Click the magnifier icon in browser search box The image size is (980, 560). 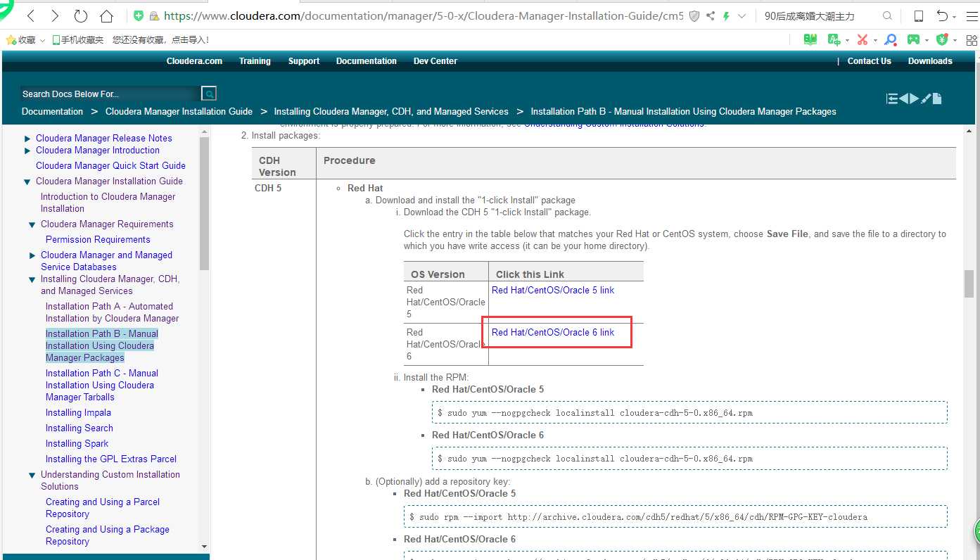pos(887,15)
